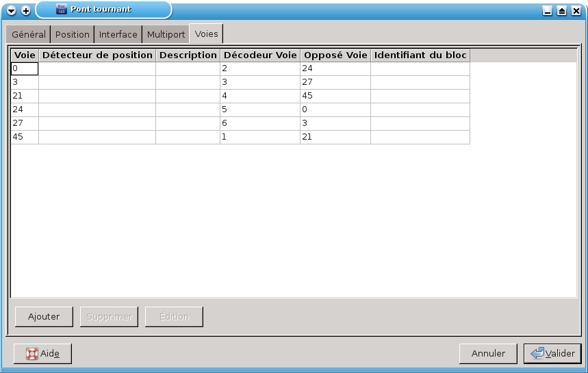
Task: Switch to the Général tab
Action: coord(29,34)
